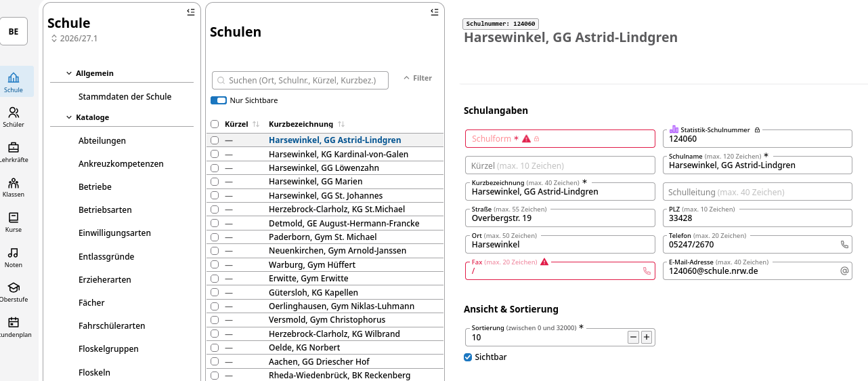The image size is (868, 381).
Task: Open the Einwilligungsarten catalog
Action: pos(114,233)
